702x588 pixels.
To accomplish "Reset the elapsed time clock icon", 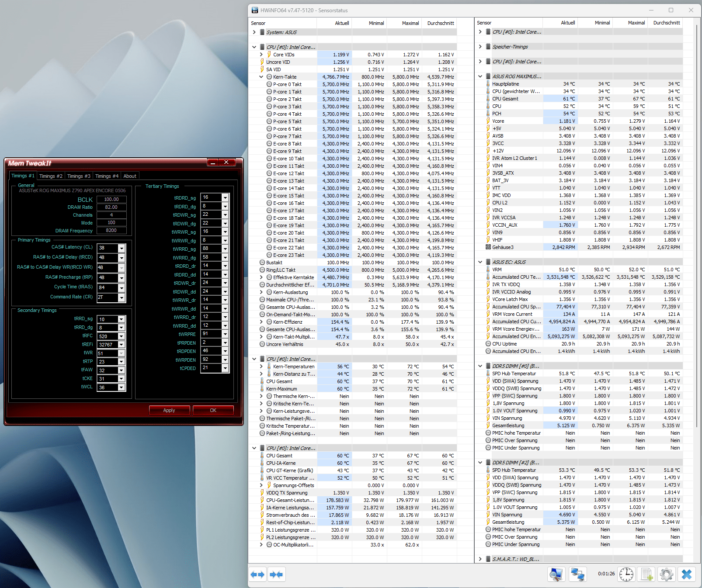I will pos(626,574).
